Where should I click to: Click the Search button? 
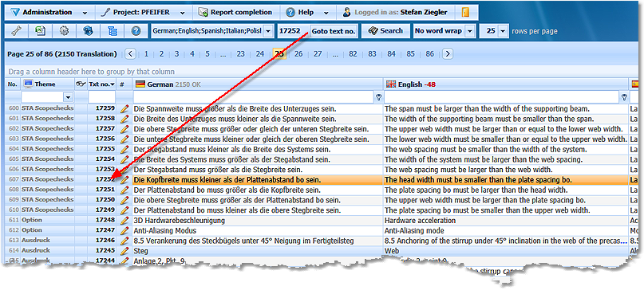tap(385, 31)
